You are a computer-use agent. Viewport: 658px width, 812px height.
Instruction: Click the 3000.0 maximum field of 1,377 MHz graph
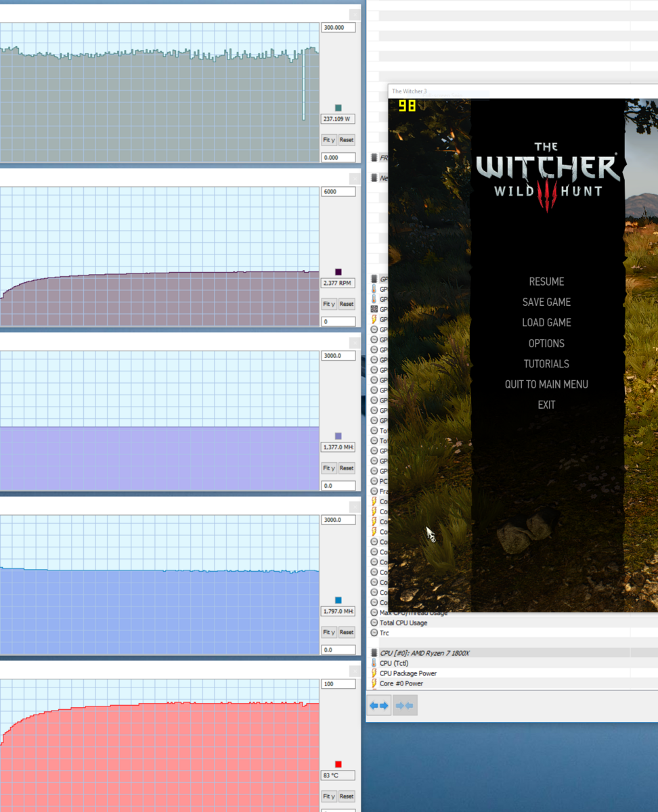pos(338,356)
